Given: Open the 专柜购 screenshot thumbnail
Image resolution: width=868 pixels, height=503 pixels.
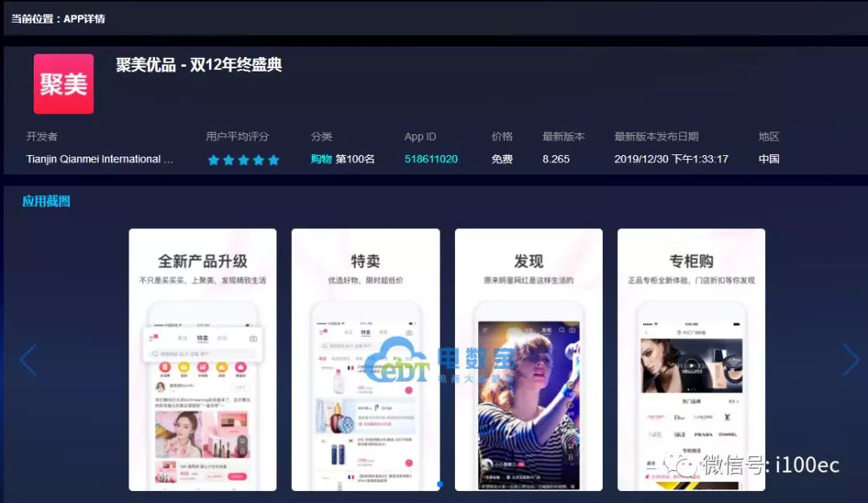Looking at the screenshot, I should tap(691, 360).
